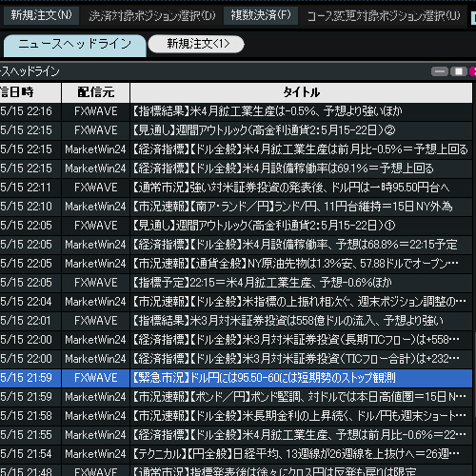
Task: Click FXWAVE source in 5/15 22:11 row
Action: 96,188
